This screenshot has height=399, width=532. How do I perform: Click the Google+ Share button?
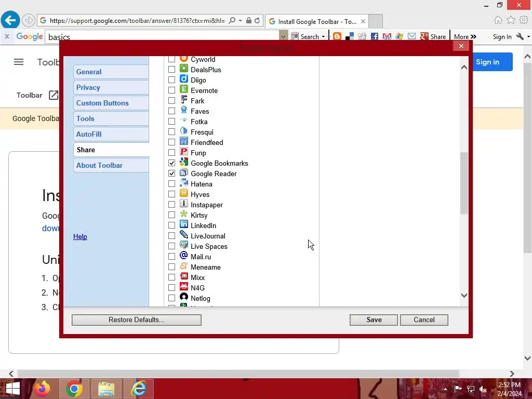[433, 36]
